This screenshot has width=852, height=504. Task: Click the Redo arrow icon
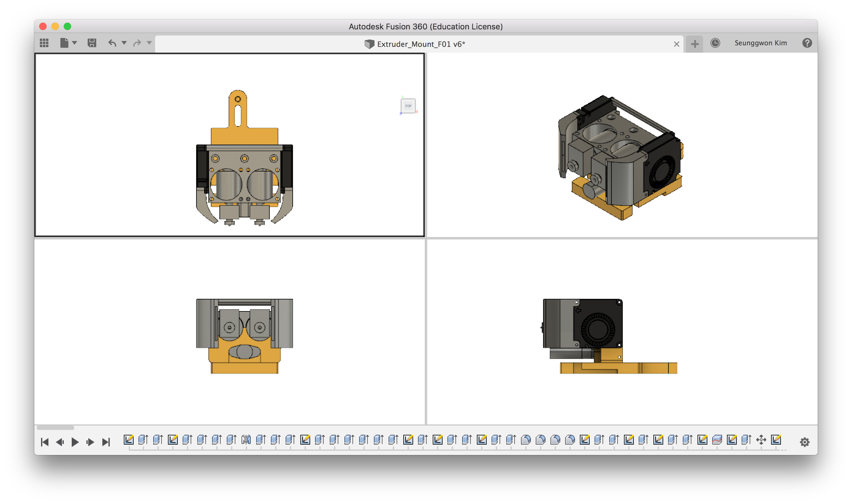(x=137, y=43)
